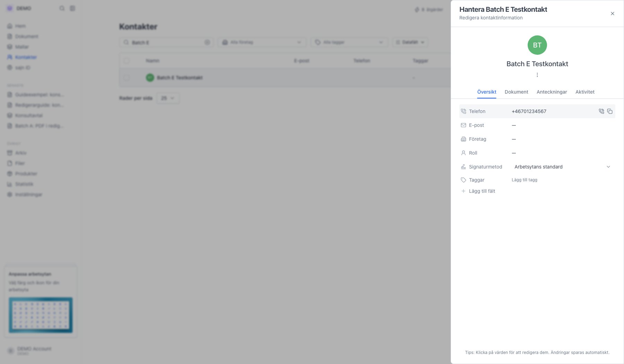Click the E-post envelope icon
Image resolution: width=624 pixels, height=364 pixels.
click(463, 125)
